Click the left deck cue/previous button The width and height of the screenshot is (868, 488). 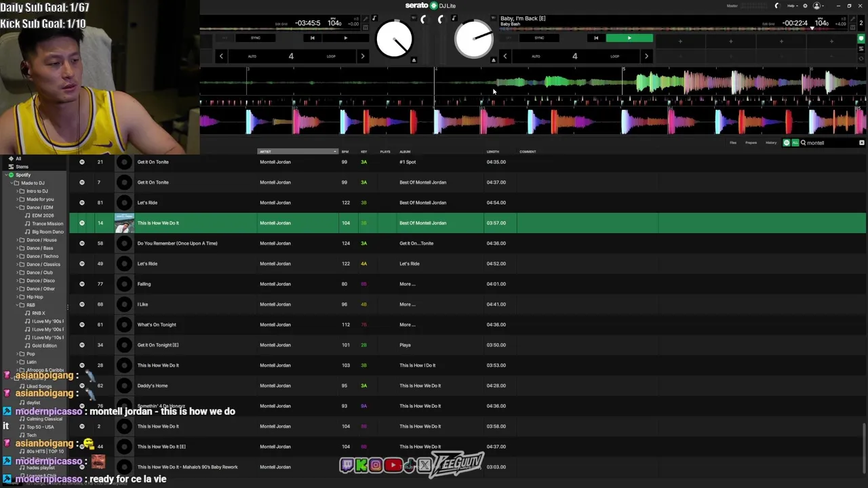pos(312,38)
